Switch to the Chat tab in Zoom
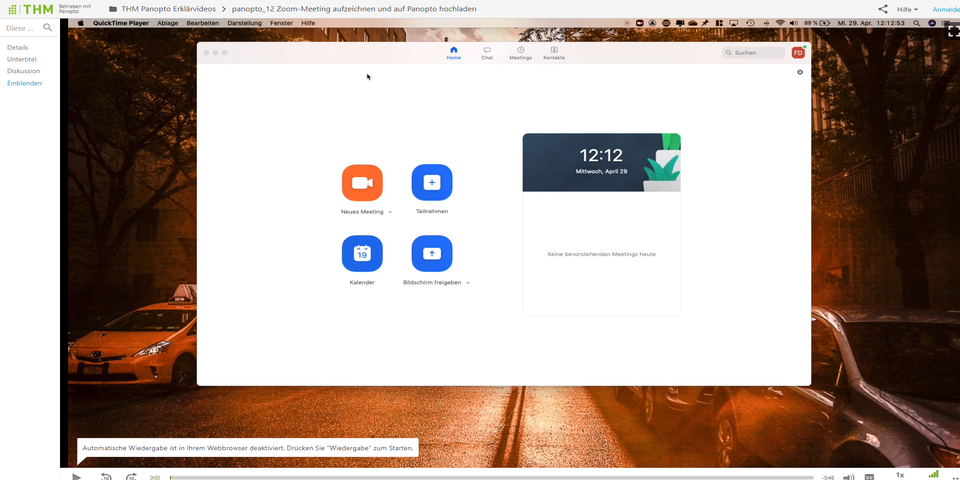This screenshot has height=480, width=960. pyautogui.click(x=487, y=53)
